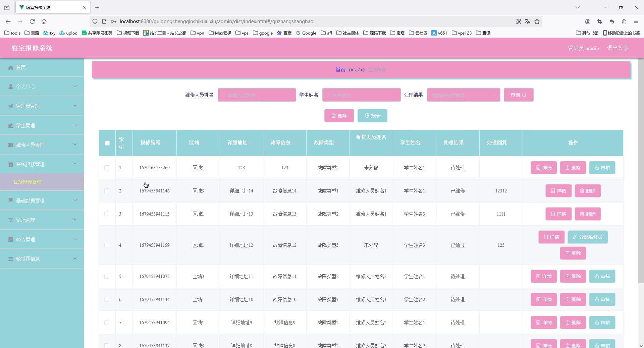Click the 删除 batch delete button above table
Viewport: 644px width, 348px height.
(339, 116)
